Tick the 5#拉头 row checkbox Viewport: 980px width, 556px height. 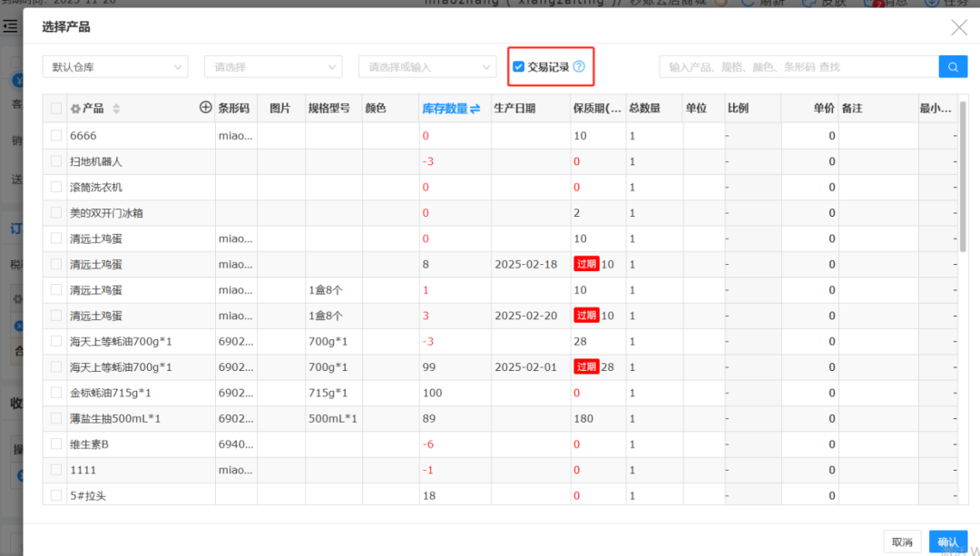point(56,495)
